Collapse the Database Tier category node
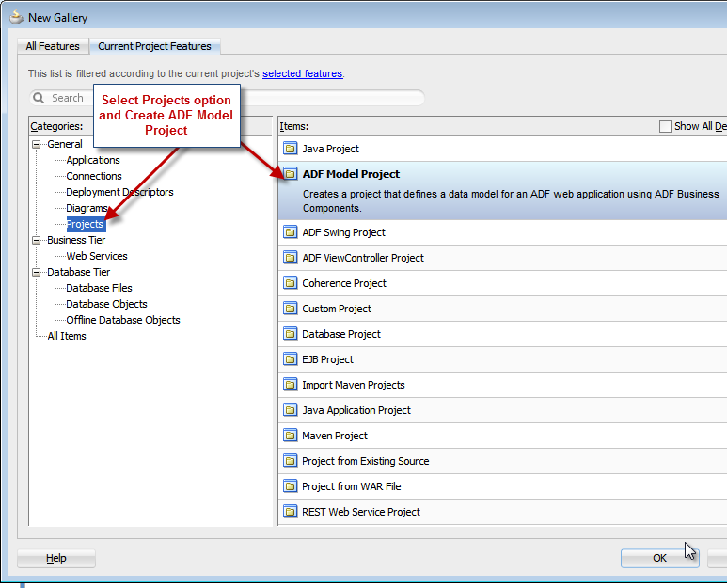Image resolution: width=727 pixels, height=588 pixels. tap(36, 272)
